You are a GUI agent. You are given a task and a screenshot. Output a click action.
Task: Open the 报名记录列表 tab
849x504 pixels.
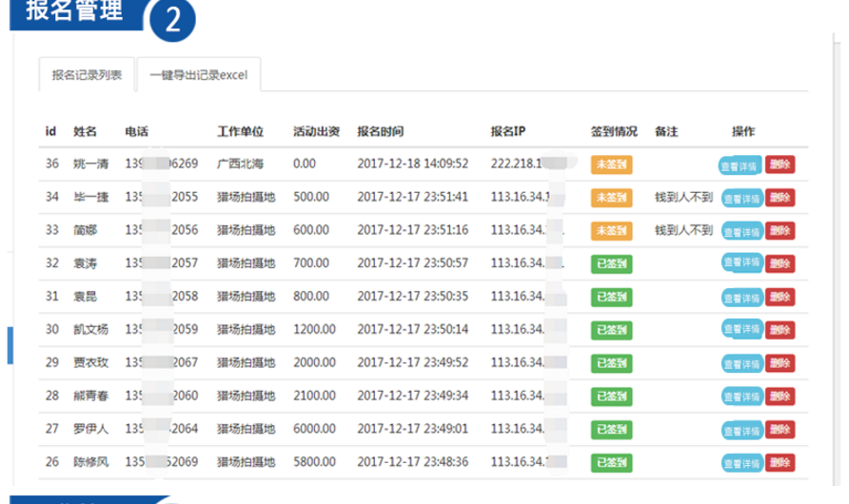87,74
